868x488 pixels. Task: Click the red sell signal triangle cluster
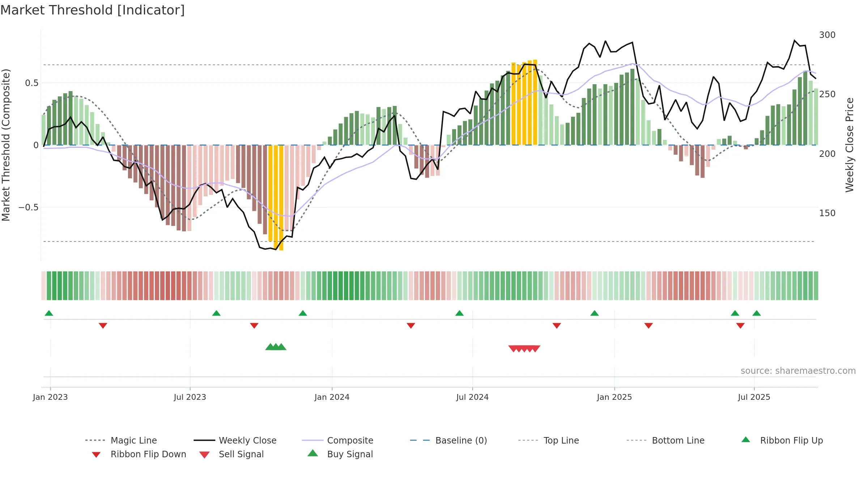click(x=524, y=348)
